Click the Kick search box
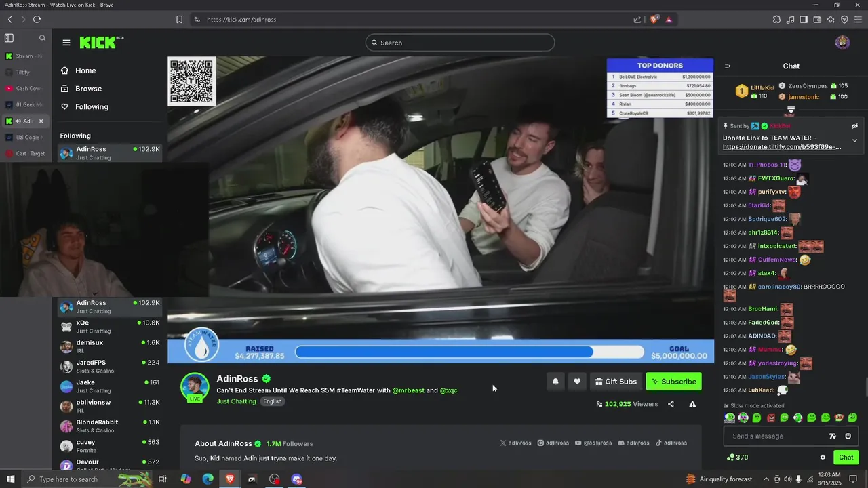Image resolution: width=868 pixels, height=488 pixels. click(x=460, y=43)
